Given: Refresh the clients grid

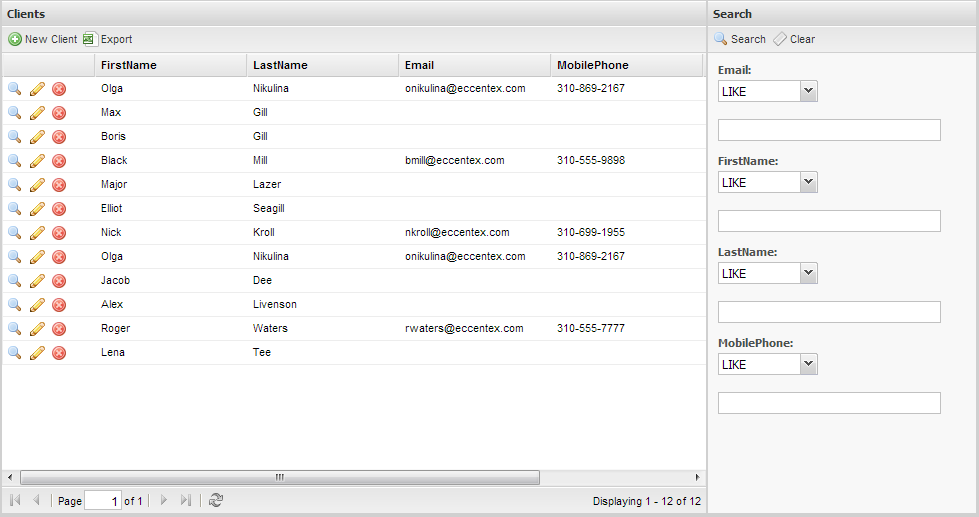Looking at the screenshot, I should coord(216,500).
